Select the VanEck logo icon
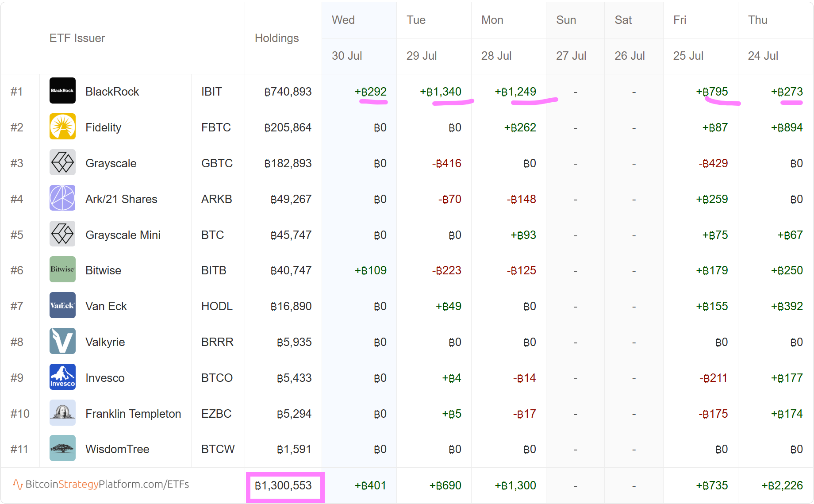The image size is (814, 504). click(x=62, y=305)
